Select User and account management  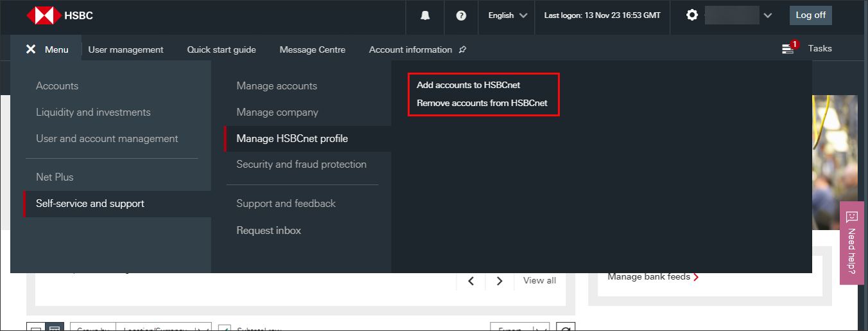pos(107,139)
